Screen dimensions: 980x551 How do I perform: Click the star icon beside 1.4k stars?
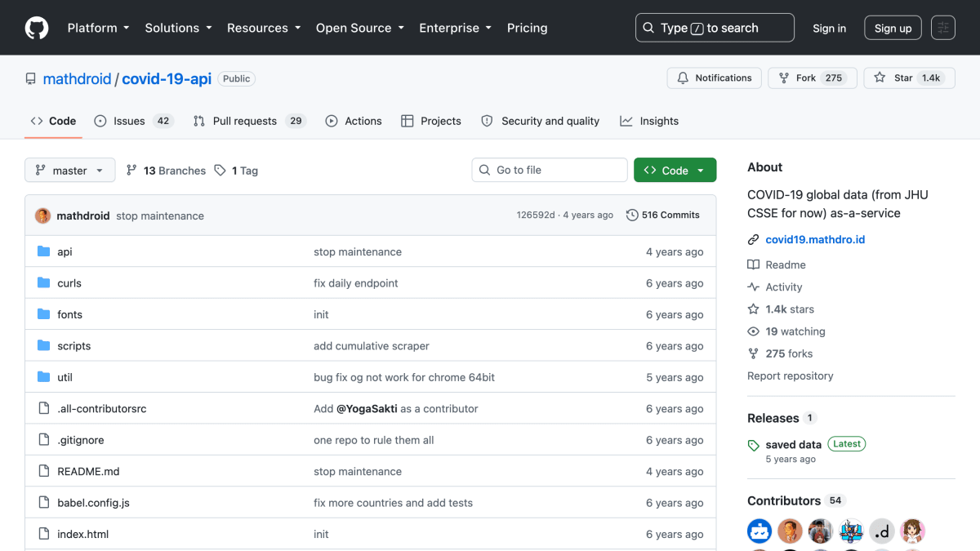pyautogui.click(x=753, y=309)
